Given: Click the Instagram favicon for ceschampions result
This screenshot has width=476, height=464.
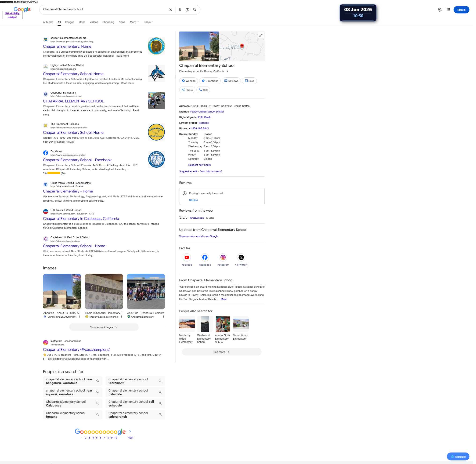Looking at the screenshot, I should point(46,343).
